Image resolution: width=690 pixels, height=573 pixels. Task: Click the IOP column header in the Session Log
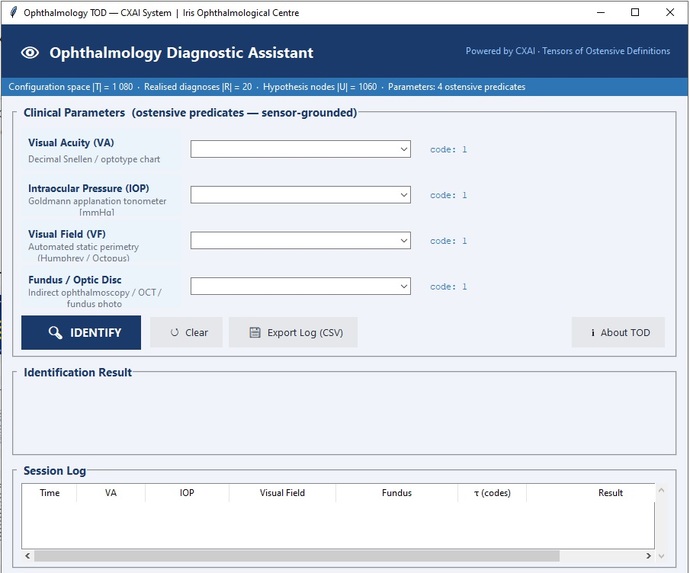187,493
